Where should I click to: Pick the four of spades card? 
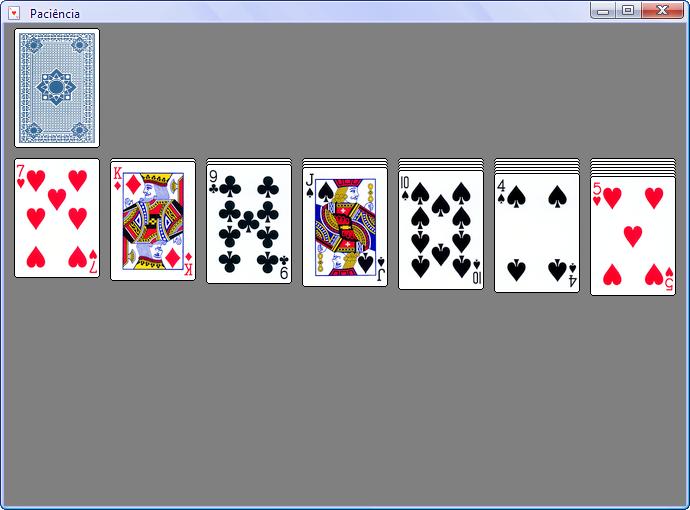tap(536, 233)
